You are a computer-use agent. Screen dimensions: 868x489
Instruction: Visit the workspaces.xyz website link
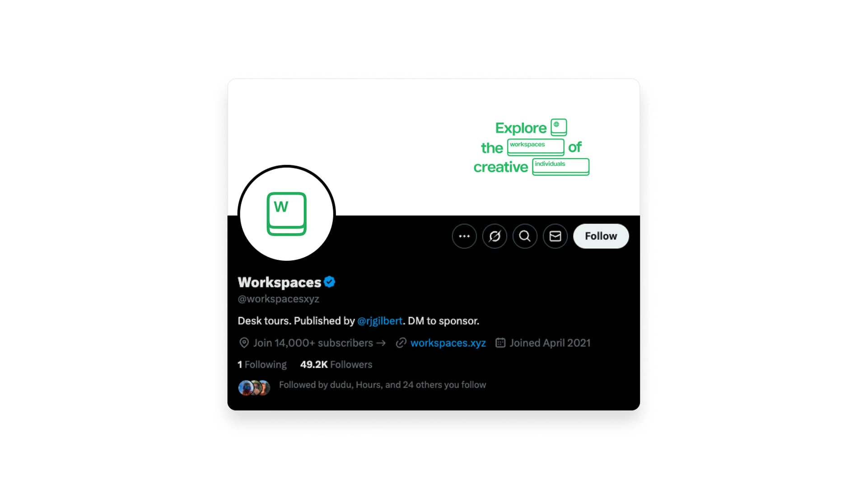point(448,343)
